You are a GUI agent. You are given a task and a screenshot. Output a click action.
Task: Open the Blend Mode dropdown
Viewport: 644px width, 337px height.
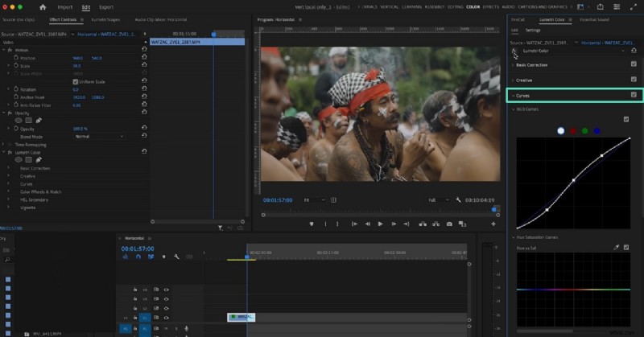tap(99, 136)
